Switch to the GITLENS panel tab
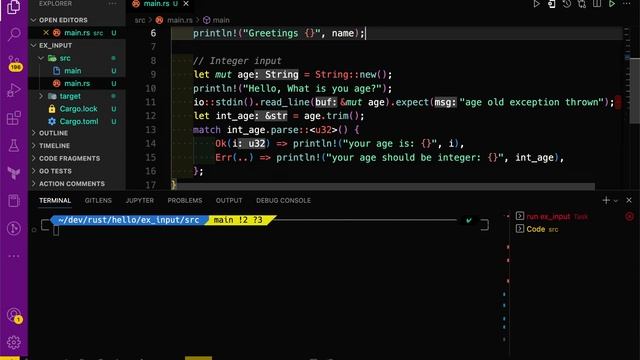Viewport: 640px width, 360px height. click(98, 200)
